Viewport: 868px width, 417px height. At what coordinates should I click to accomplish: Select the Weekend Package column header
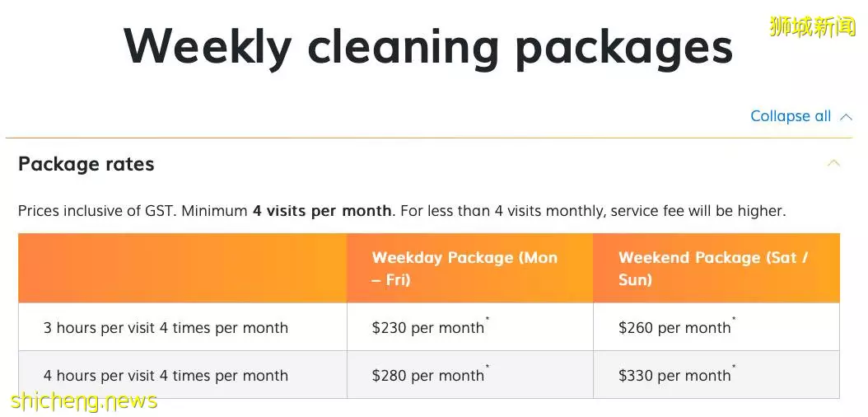coord(716,268)
